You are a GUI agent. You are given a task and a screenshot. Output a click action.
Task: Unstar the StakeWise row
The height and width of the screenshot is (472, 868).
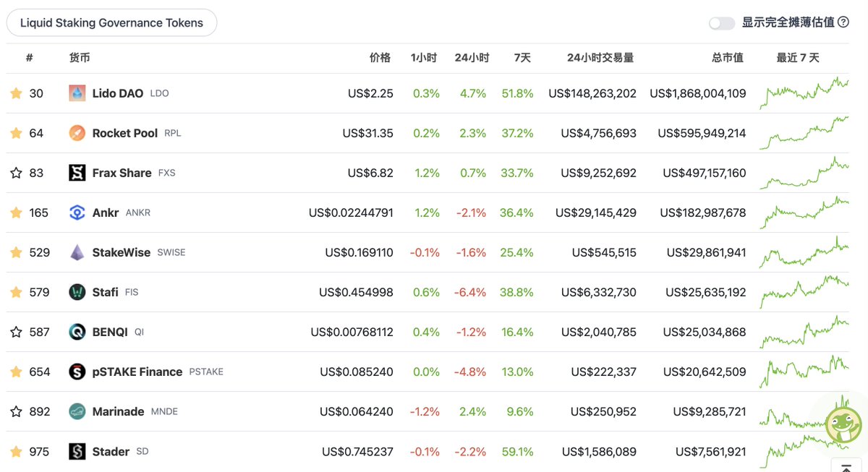click(x=16, y=252)
